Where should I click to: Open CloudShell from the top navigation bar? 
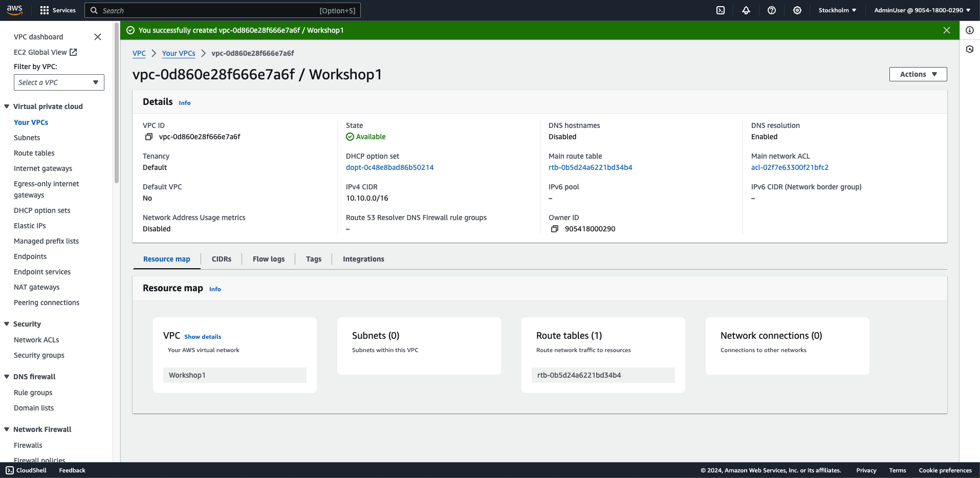click(x=721, y=10)
